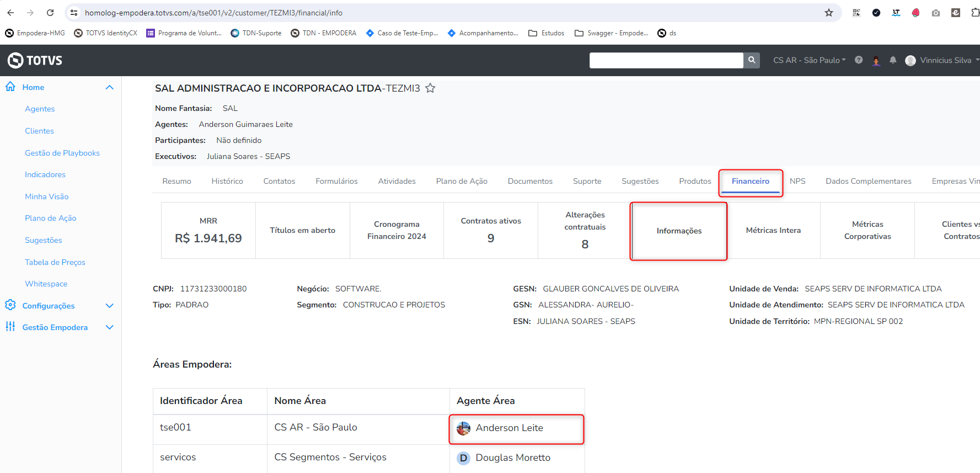
Task: Open the Swagger - Empode... bookmarks folder
Action: pos(611,33)
